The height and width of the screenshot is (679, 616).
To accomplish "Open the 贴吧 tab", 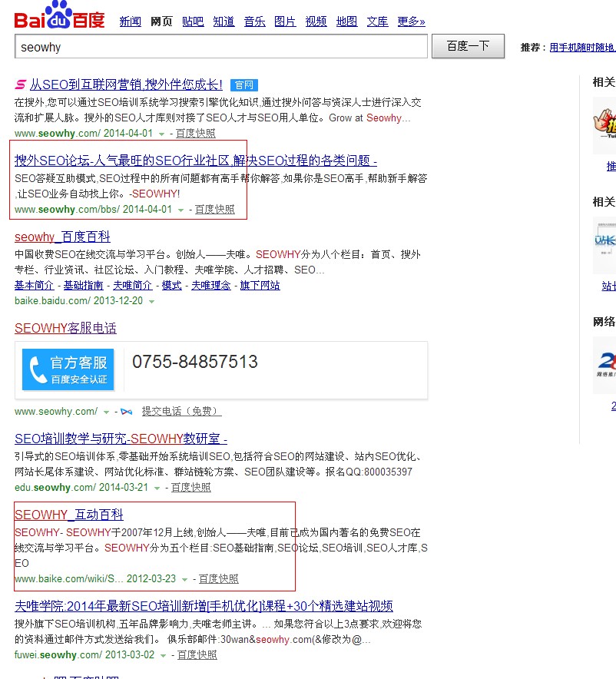I will (193, 22).
